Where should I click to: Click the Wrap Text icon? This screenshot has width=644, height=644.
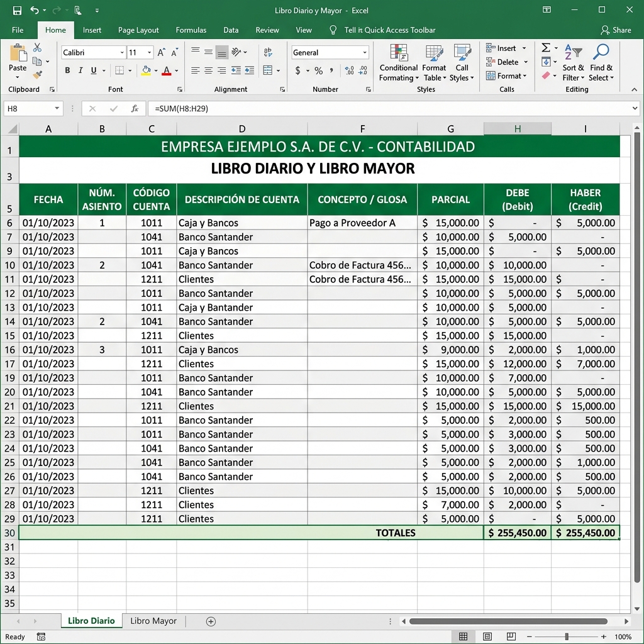click(268, 52)
